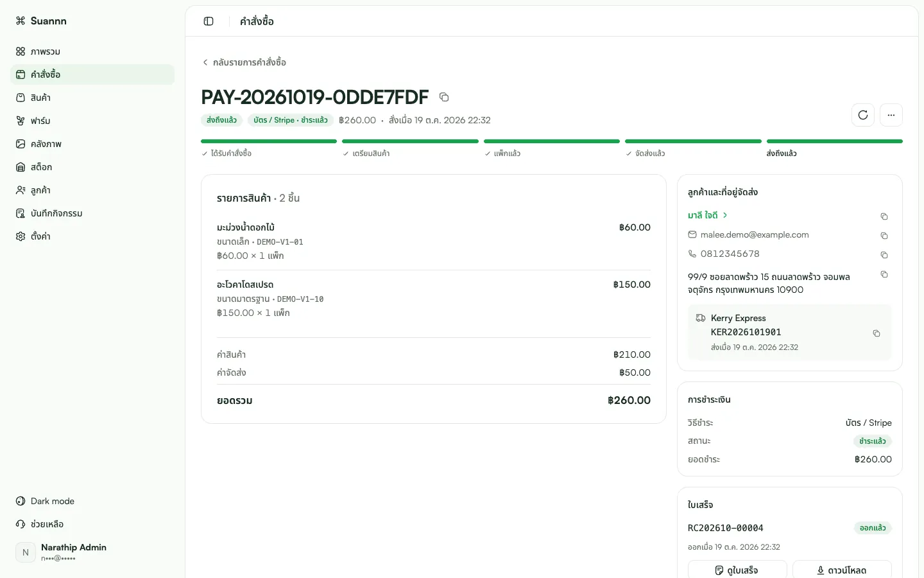
Task: Refresh the order with reload icon
Action: 863,115
